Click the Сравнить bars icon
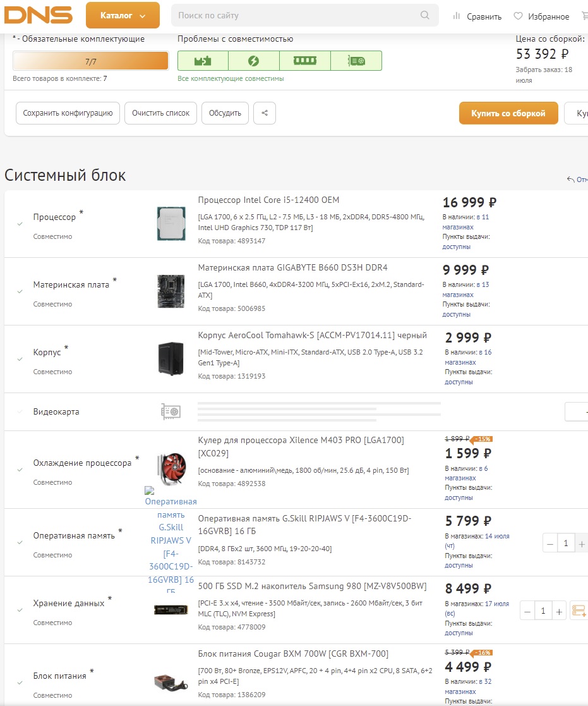 (456, 16)
